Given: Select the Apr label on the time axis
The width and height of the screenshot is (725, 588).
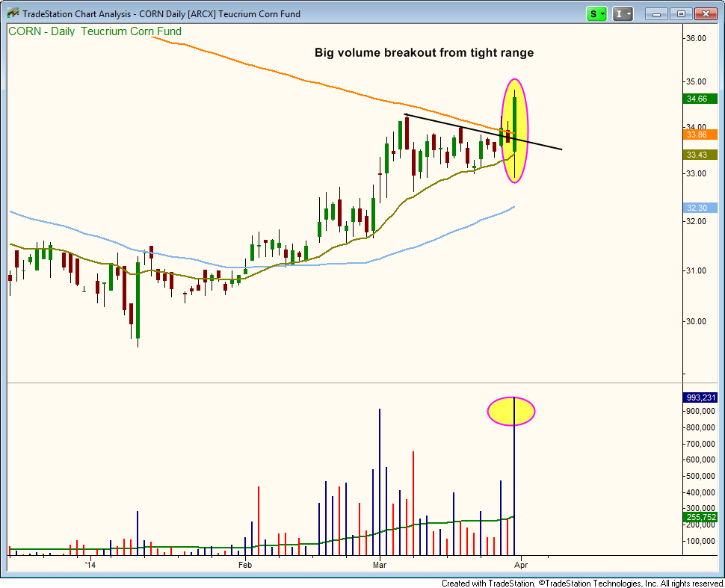Looking at the screenshot, I should pos(521,566).
